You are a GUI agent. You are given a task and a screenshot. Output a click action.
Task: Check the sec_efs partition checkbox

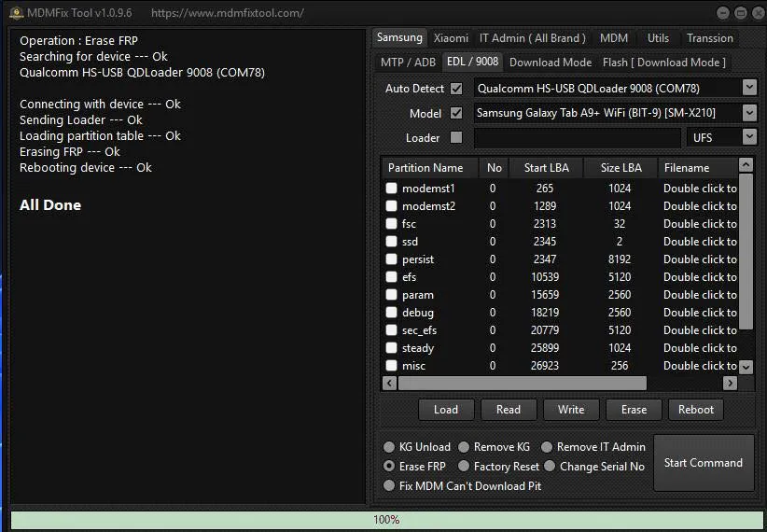click(391, 329)
